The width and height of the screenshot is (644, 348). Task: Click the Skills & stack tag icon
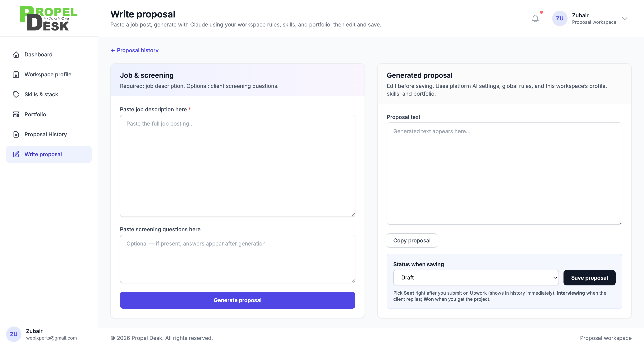pos(16,94)
